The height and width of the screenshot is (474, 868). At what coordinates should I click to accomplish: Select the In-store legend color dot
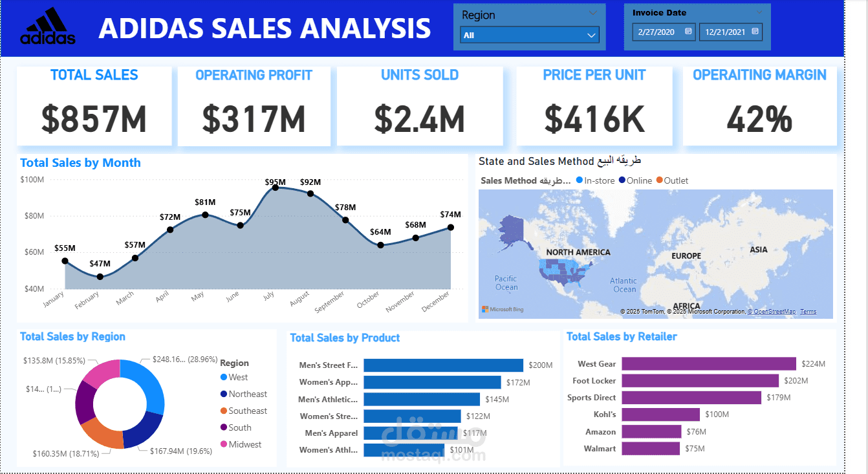[579, 180]
